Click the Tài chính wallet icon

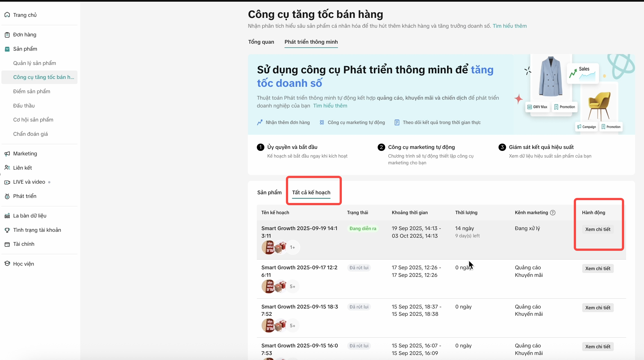coord(7,244)
